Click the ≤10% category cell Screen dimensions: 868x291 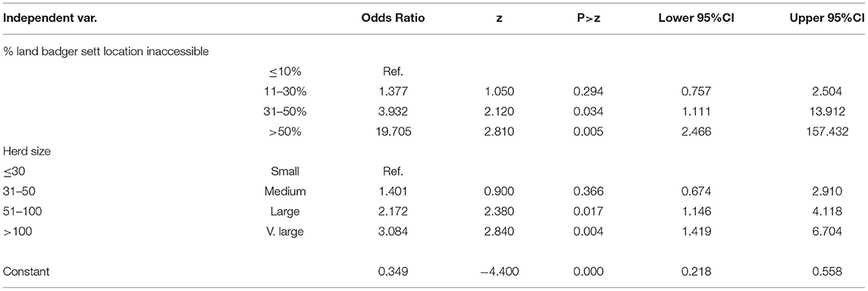tap(287, 71)
